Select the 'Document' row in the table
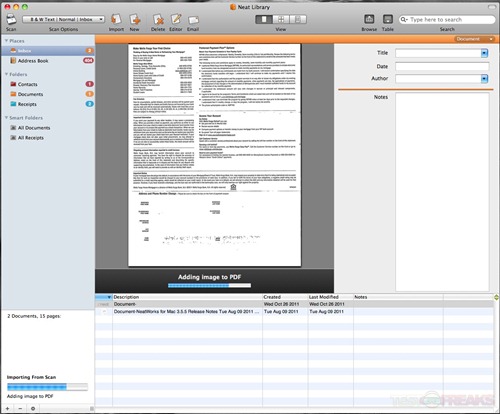Image resolution: width=500 pixels, height=414 pixels. [294, 304]
